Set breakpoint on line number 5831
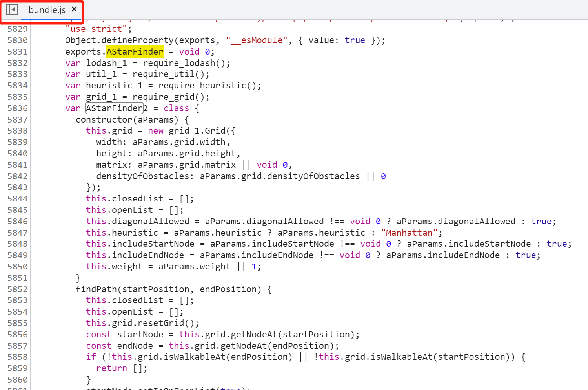 pyautogui.click(x=18, y=52)
